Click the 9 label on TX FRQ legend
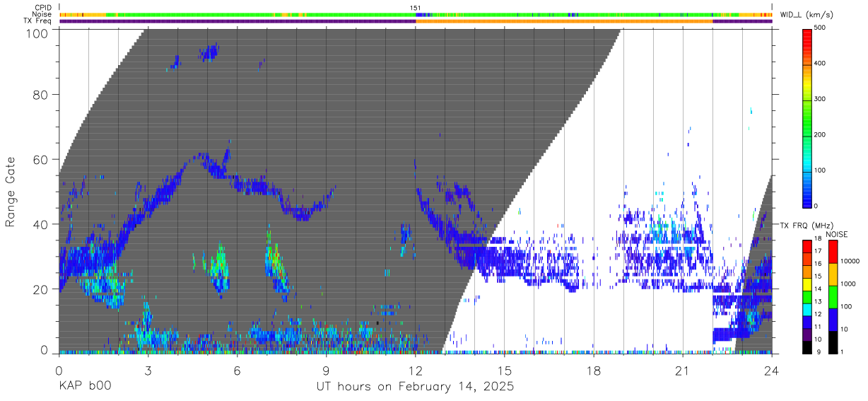868x401 pixels. click(819, 352)
